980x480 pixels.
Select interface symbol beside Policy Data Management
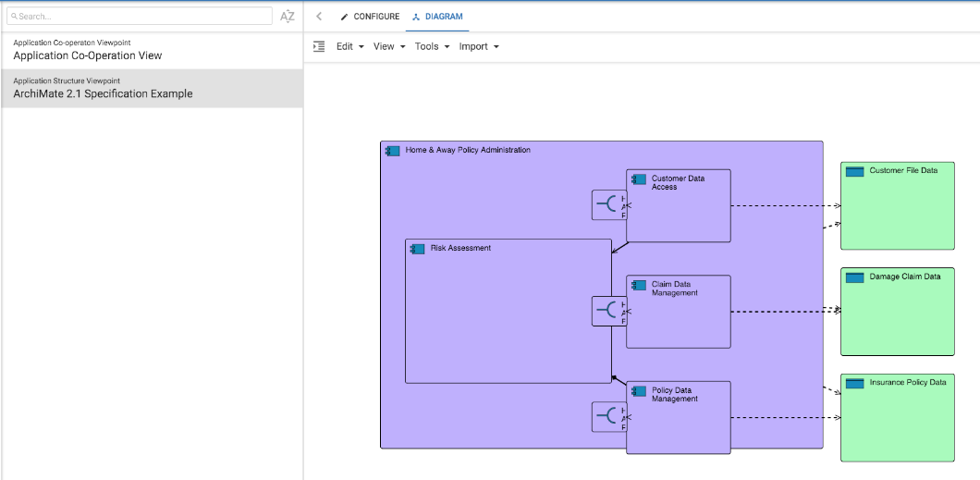tap(608, 417)
